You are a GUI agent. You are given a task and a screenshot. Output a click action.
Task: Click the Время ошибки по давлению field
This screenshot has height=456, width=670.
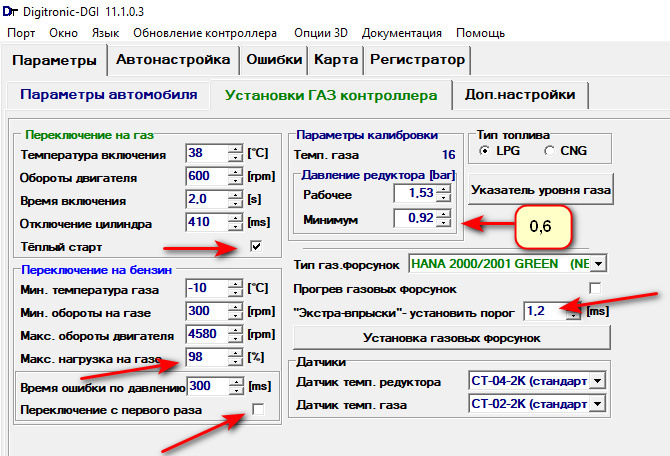pos(208,386)
